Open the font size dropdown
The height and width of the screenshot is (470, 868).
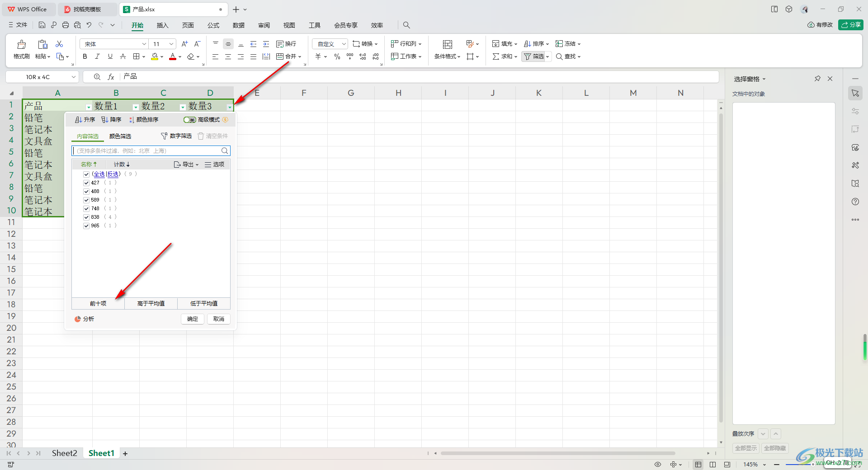coord(171,44)
